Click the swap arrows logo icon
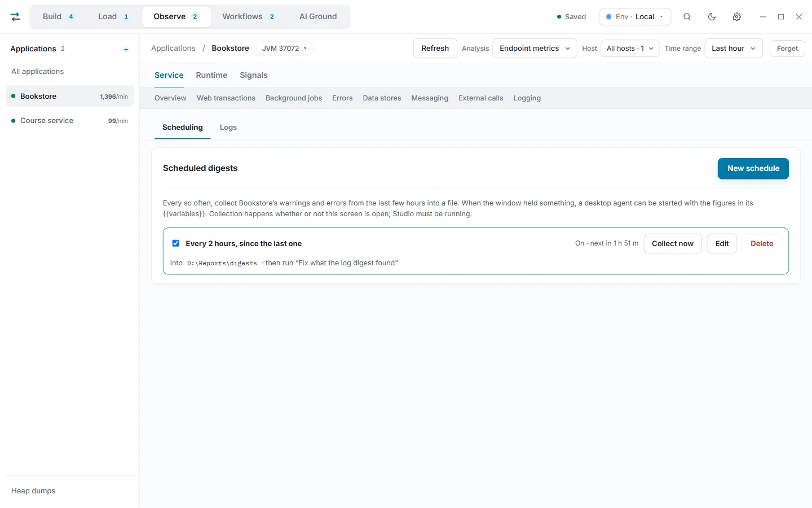The width and height of the screenshot is (812, 508). pos(16,17)
